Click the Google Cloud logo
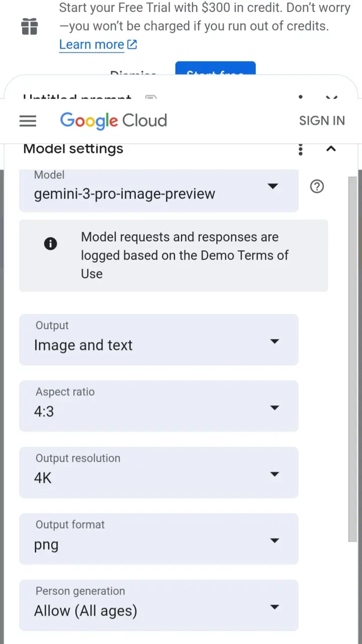 (114, 121)
